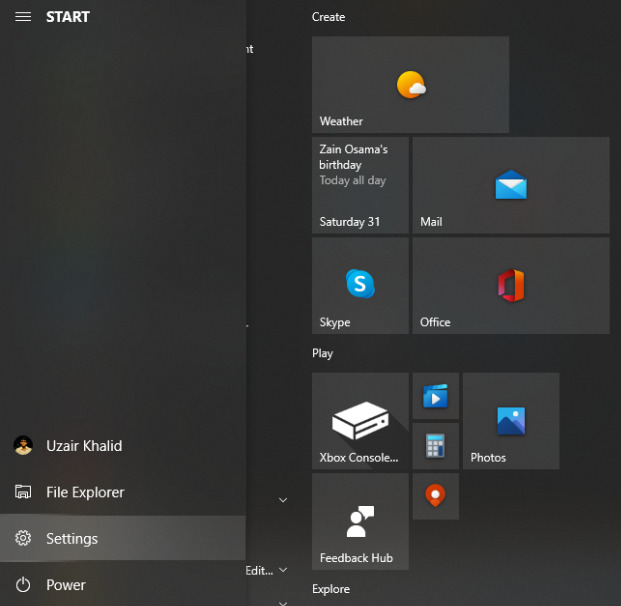Launch the Office tile
This screenshot has height=606, width=621.
(x=511, y=285)
